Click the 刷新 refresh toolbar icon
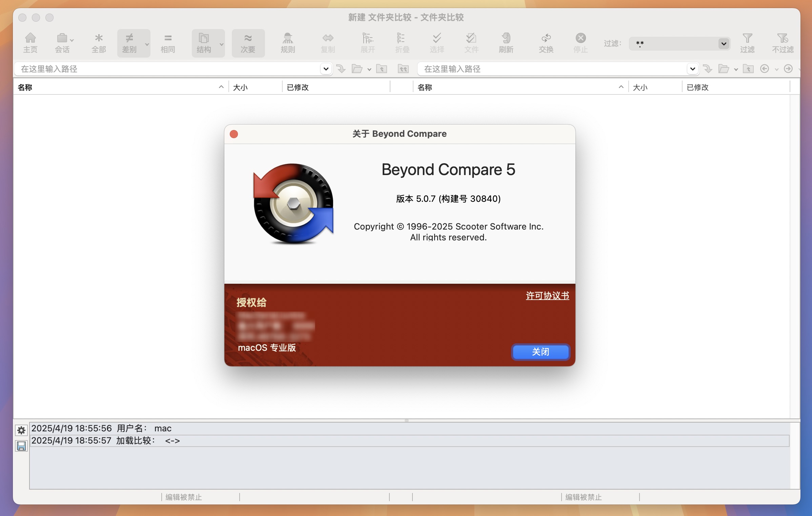 click(506, 43)
